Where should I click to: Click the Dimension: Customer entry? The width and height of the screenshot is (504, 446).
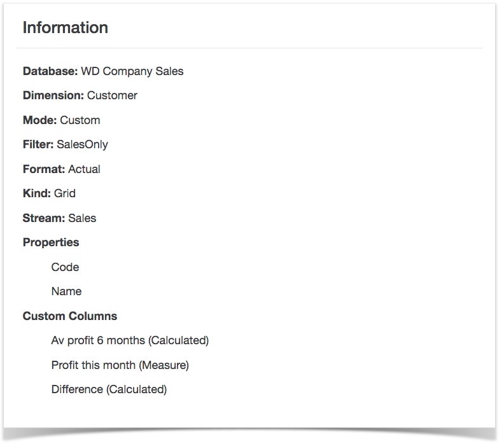[80, 95]
